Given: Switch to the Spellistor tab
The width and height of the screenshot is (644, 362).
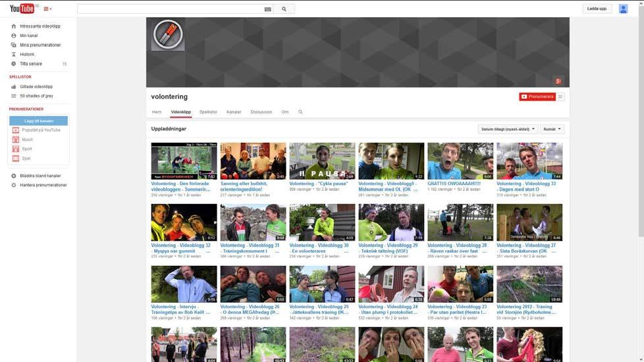Looking at the screenshot, I should 208,112.
